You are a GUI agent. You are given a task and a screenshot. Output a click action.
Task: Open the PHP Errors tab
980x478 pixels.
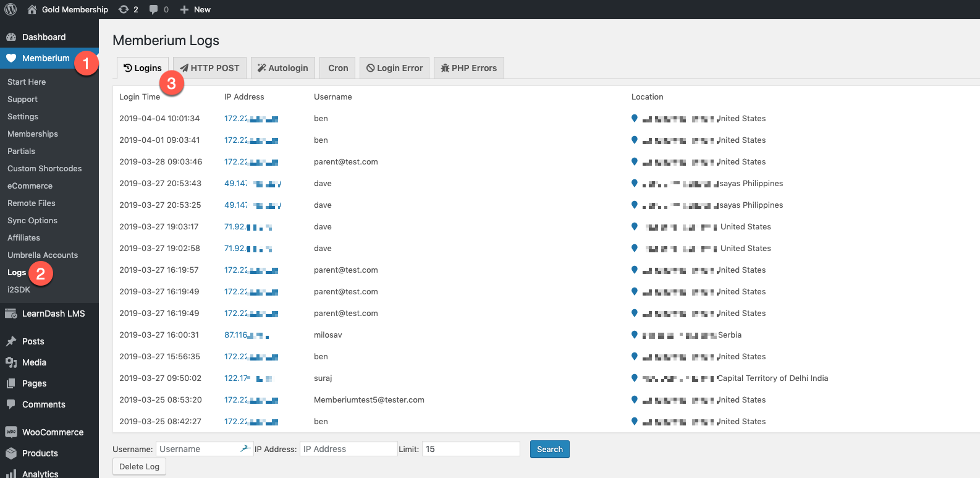469,68
